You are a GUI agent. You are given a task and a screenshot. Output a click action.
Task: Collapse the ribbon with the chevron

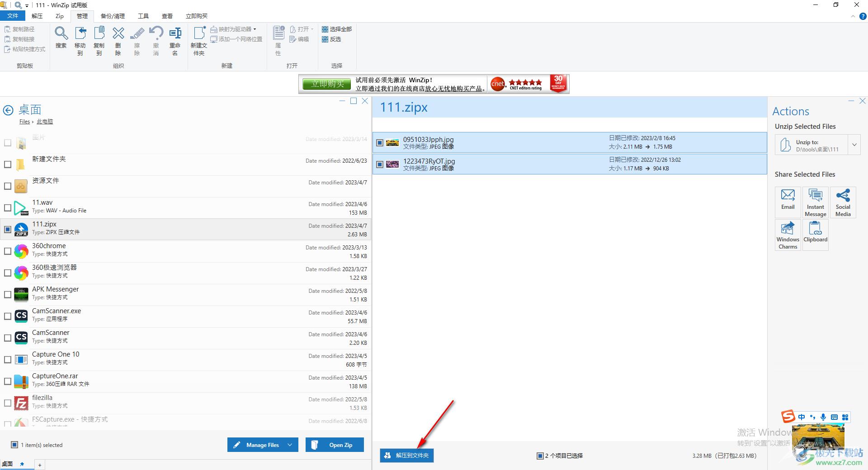click(853, 16)
